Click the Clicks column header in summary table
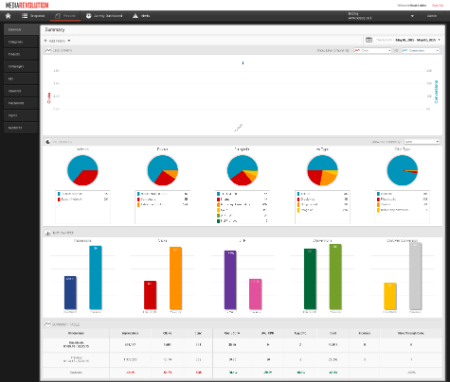Screen dimensions: 450x382 tap(167, 333)
